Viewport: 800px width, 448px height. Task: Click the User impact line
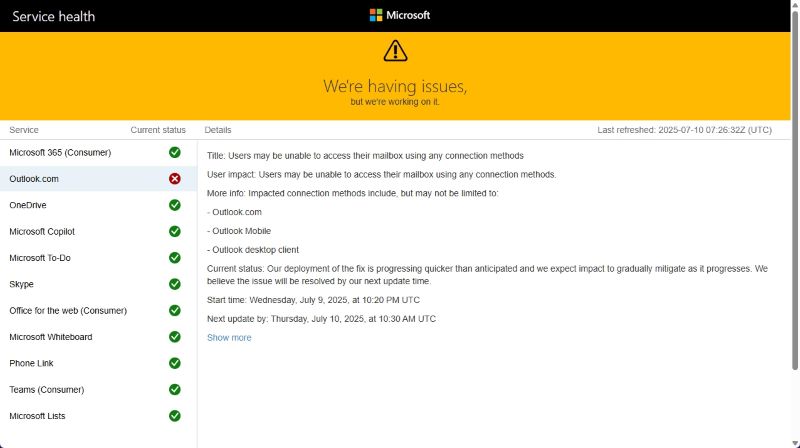pos(382,175)
